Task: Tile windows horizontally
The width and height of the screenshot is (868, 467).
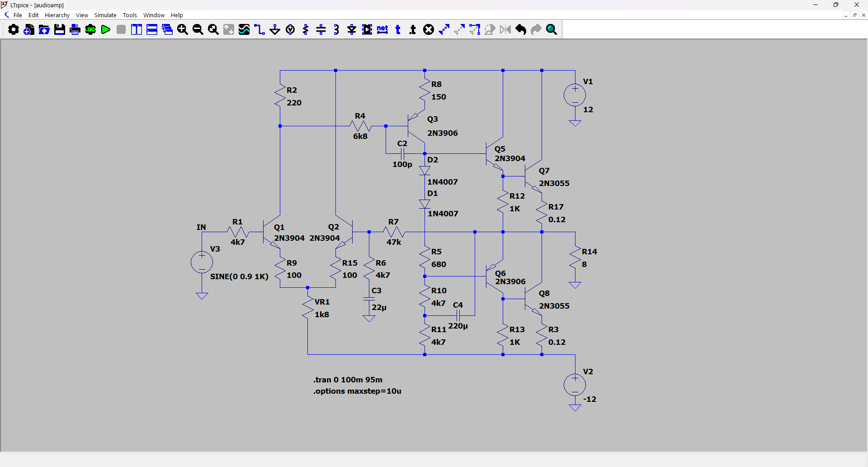Action: tap(152, 30)
